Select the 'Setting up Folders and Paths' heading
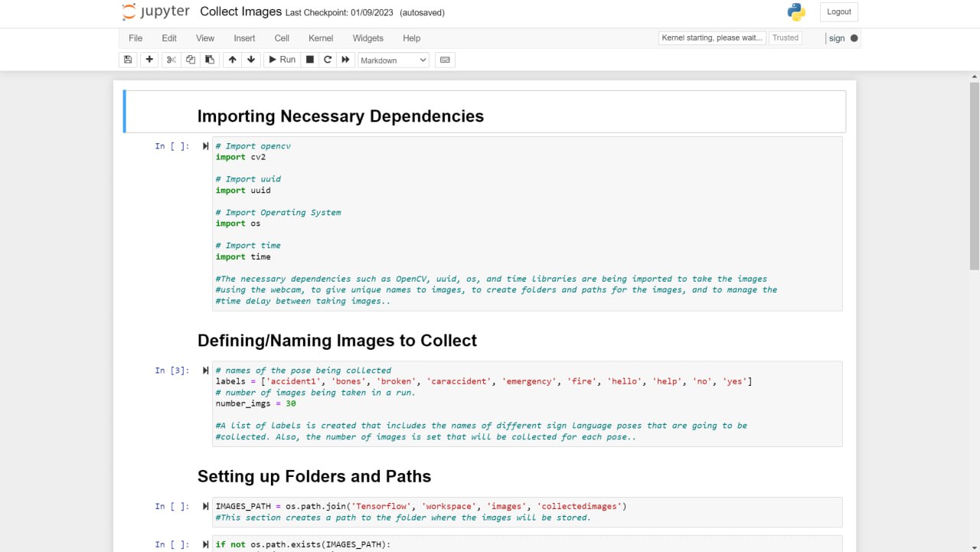This screenshot has width=980, height=552. 314,476
